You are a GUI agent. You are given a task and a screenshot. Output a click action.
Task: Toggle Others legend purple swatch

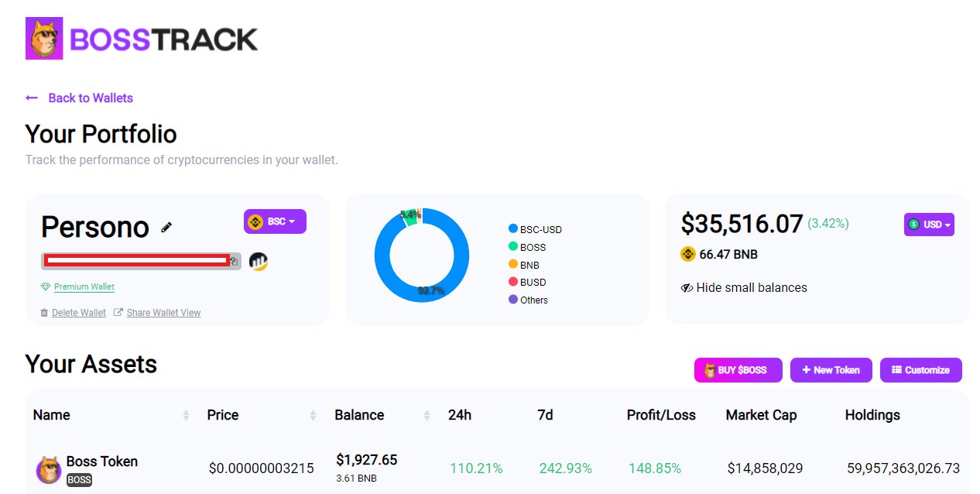tap(512, 300)
